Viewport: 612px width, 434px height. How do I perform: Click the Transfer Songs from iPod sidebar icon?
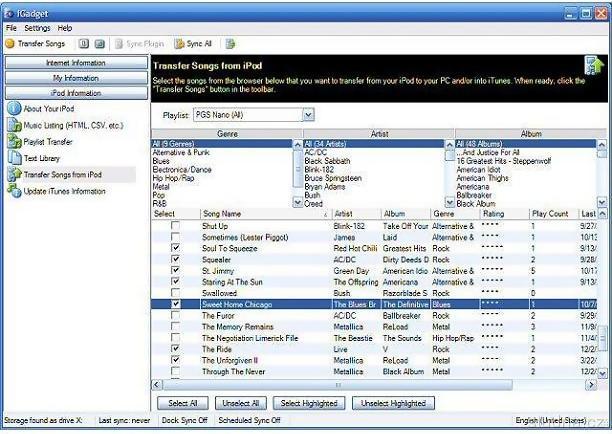(x=13, y=174)
